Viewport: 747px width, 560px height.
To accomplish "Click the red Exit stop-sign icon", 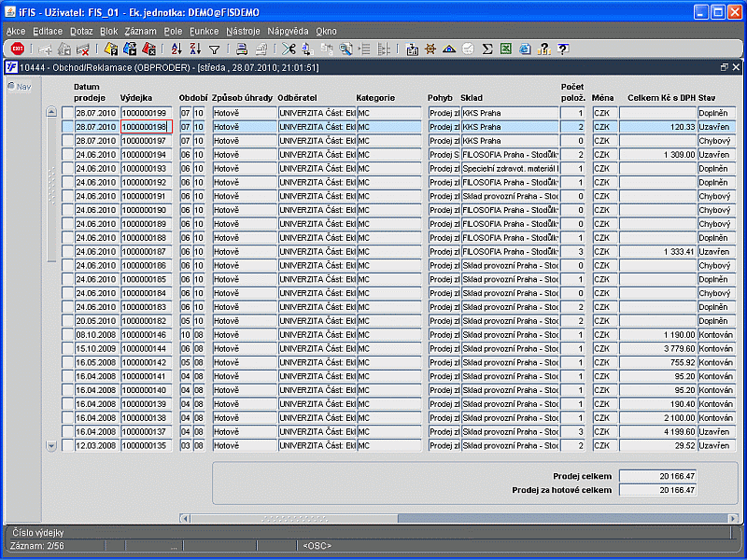I will point(18,49).
